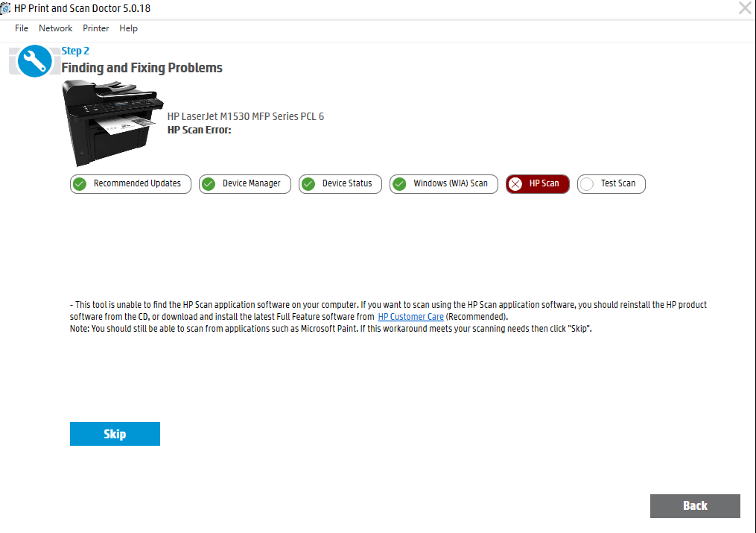This screenshot has height=533, width=756.
Task: Click the check icon on Windows (WIA) Scan
Action: tap(398, 184)
